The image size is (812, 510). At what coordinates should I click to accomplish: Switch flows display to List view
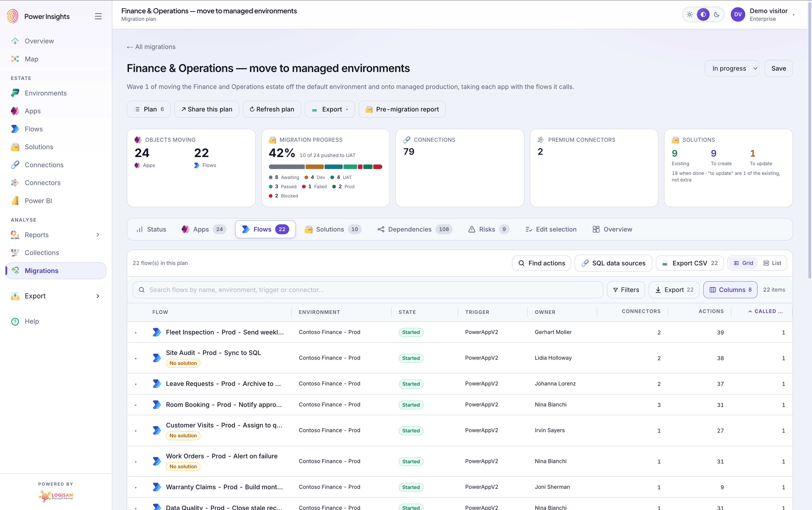point(772,263)
